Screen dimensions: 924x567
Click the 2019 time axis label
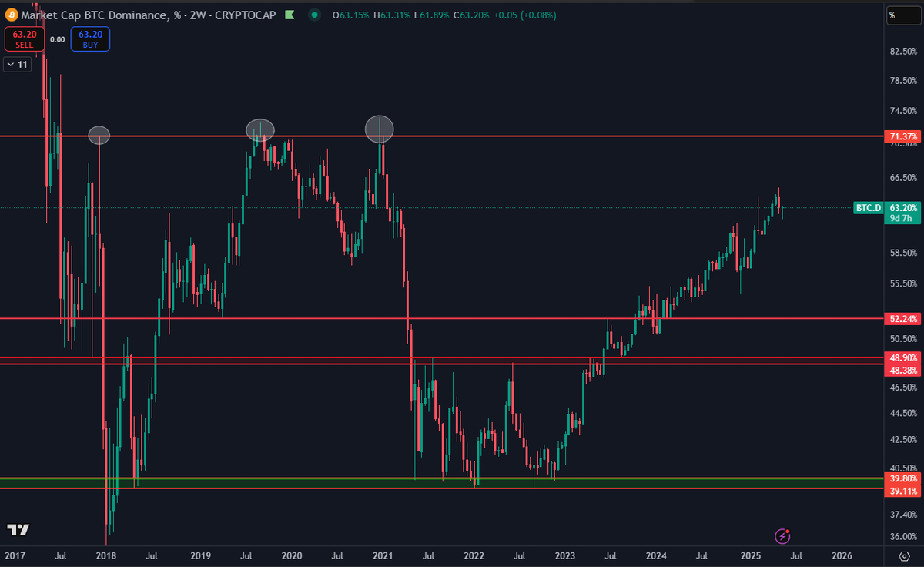click(200, 555)
